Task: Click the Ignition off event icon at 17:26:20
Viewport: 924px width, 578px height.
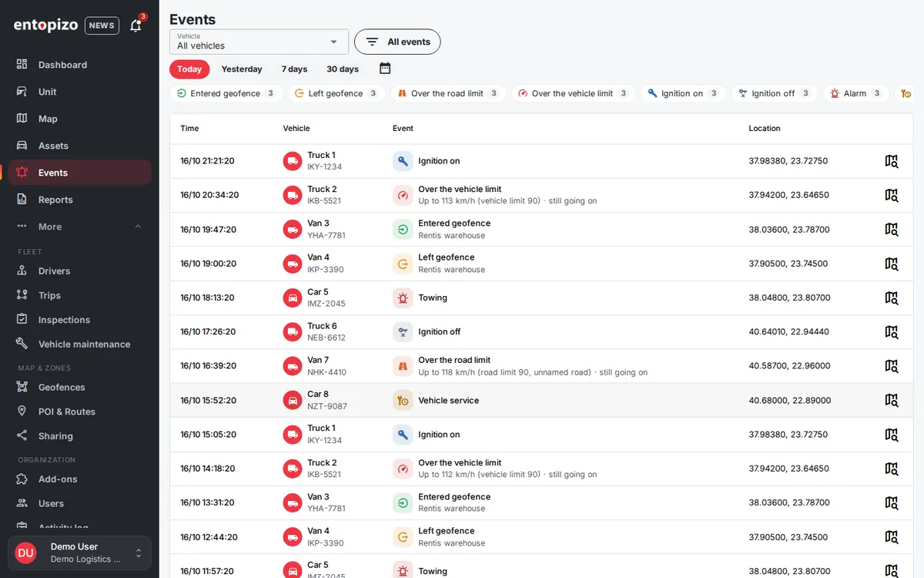Action: [x=403, y=331]
